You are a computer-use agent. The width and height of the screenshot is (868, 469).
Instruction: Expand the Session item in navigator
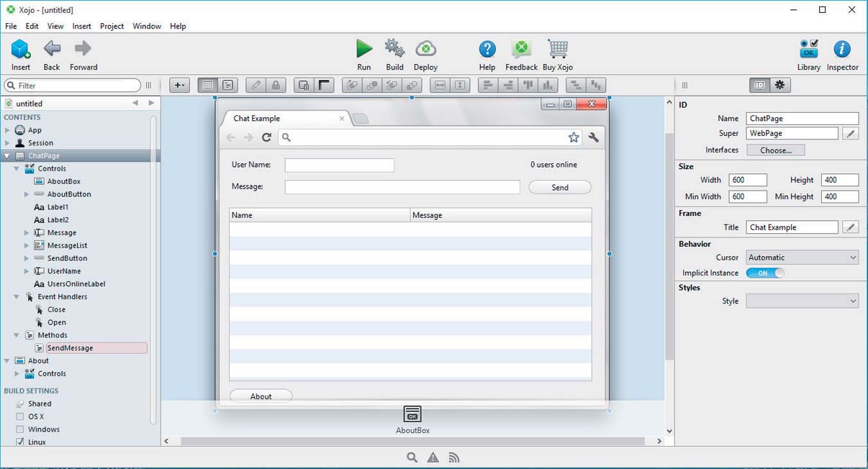(7, 143)
